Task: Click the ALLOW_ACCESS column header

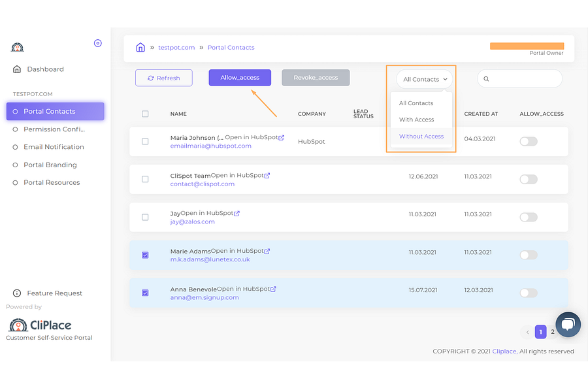Action: point(542,114)
